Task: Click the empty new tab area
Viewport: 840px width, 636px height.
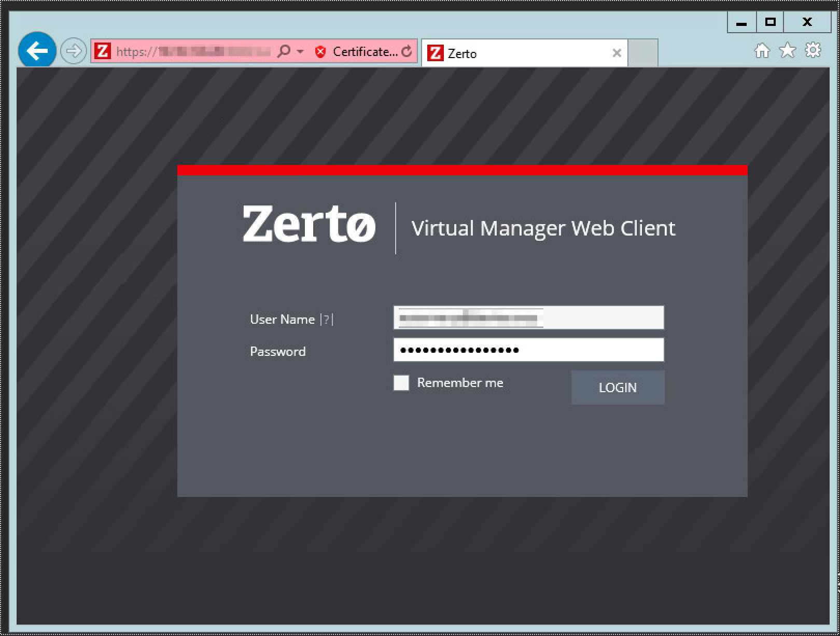Action: (643, 53)
